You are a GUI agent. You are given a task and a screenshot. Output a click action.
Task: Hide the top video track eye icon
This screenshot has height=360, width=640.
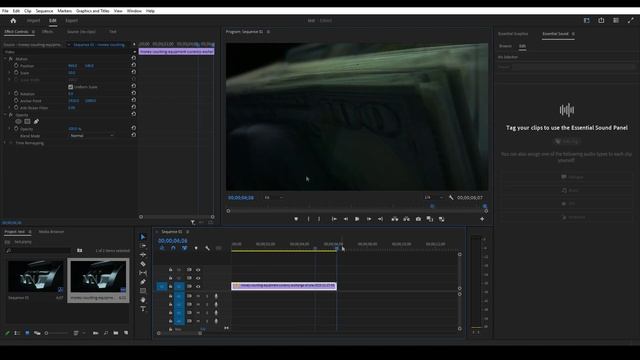tap(198, 270)
